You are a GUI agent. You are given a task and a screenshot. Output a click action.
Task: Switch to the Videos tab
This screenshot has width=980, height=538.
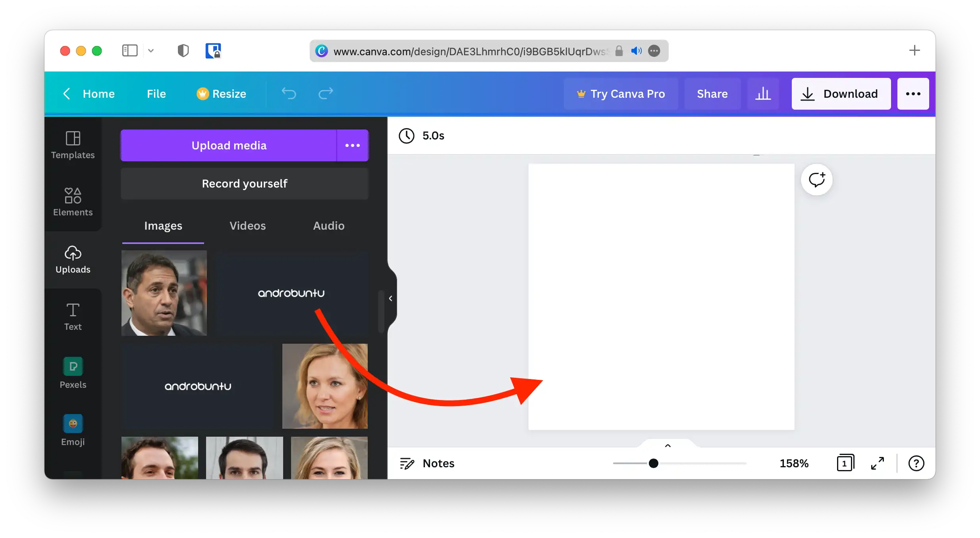tap(247, 226)
